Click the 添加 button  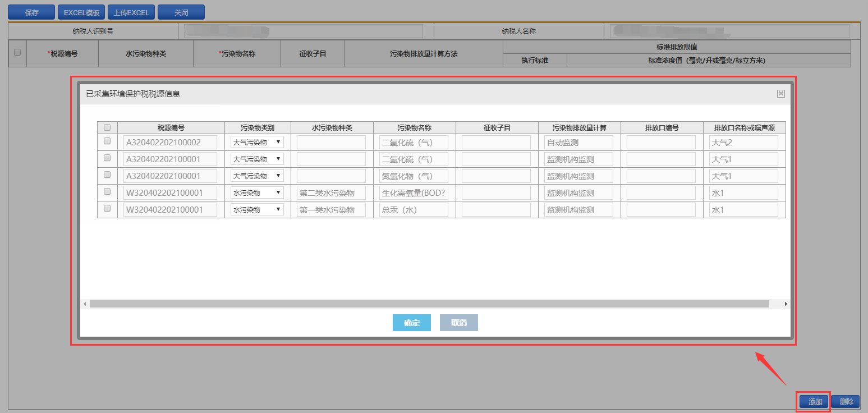[815, 402]
